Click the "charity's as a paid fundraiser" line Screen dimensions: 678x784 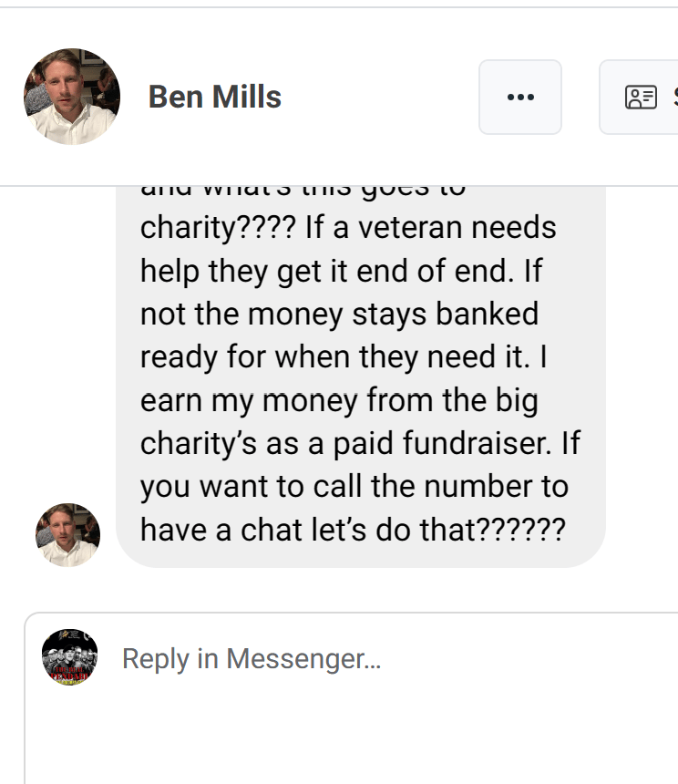point(345,443)
